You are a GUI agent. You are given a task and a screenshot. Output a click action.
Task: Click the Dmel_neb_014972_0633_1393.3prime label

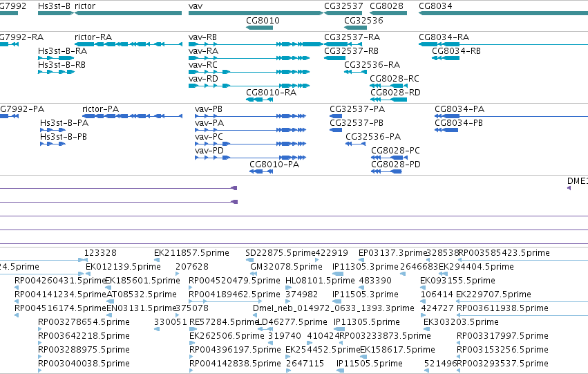click(x=334, y=309)
